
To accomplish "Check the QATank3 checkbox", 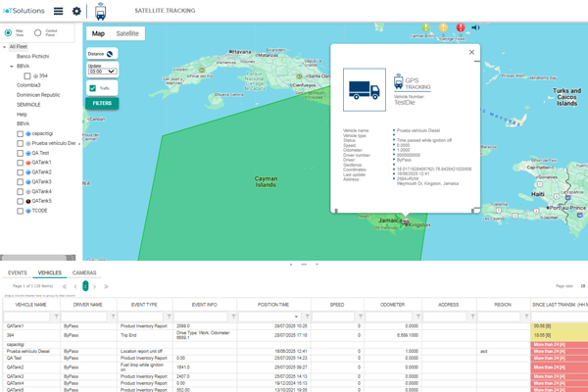I will pyautogui.click(x=20, y=182).
